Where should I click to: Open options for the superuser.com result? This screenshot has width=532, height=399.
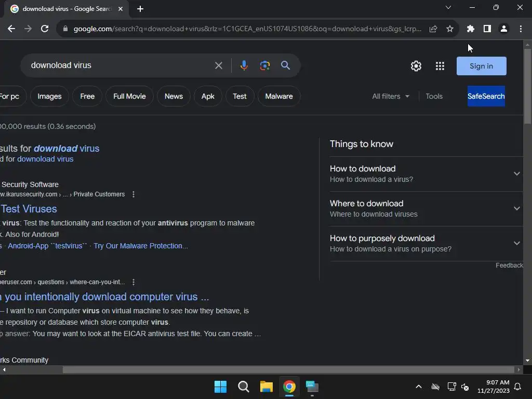click(134, 282)
